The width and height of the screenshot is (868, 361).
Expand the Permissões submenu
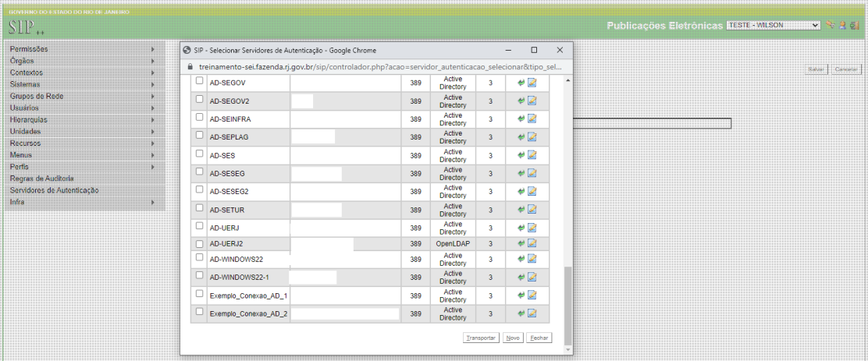pyautogui.click(x=82, y=49)
